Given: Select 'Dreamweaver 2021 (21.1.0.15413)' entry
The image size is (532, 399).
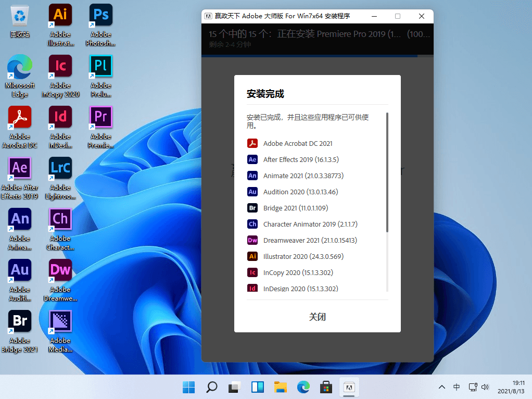Looking at the screenshot, I should click(x=310, y=240).
